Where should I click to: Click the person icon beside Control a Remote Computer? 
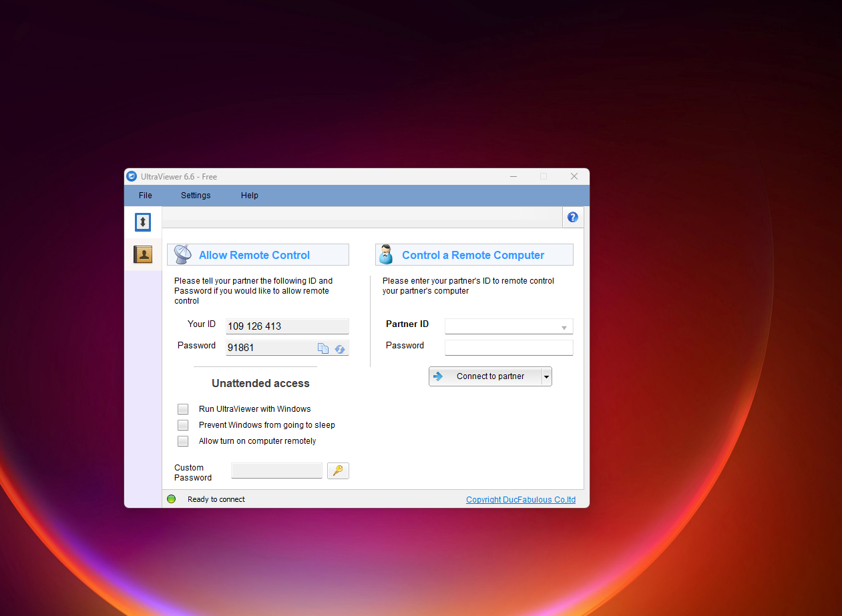[x=386, y=254]
